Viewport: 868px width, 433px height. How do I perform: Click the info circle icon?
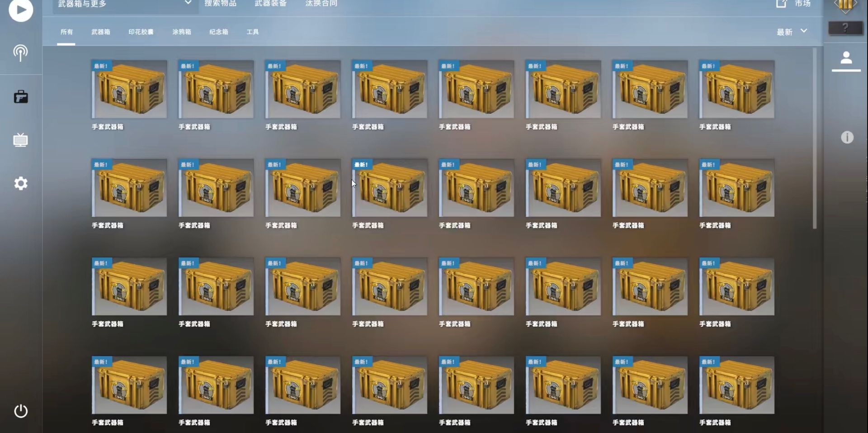coord(847,137)
